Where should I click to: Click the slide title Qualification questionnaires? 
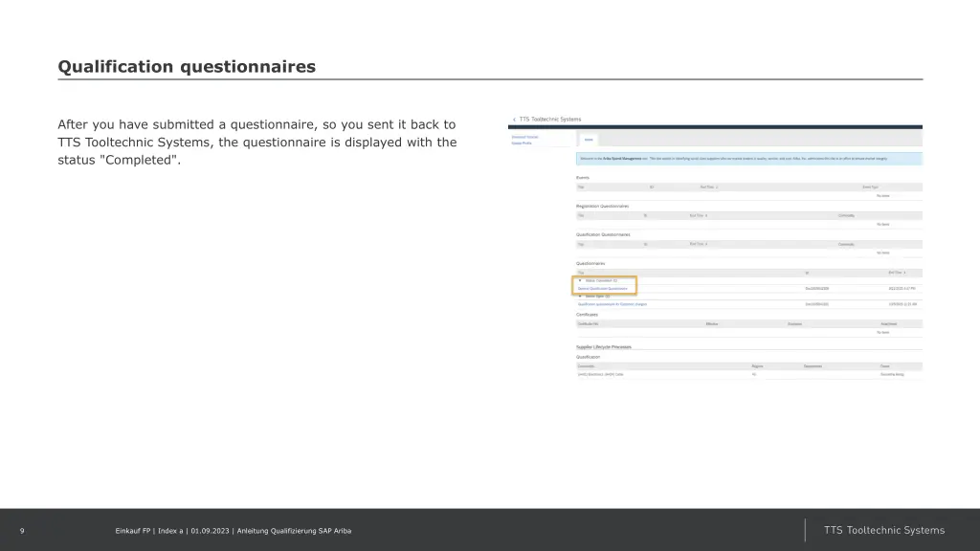[187, 67]
